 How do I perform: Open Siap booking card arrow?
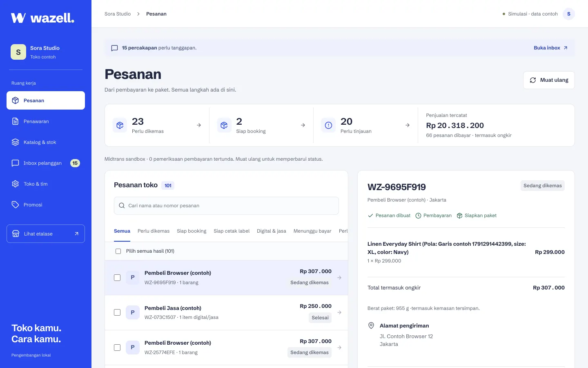(x=303, y=126)
